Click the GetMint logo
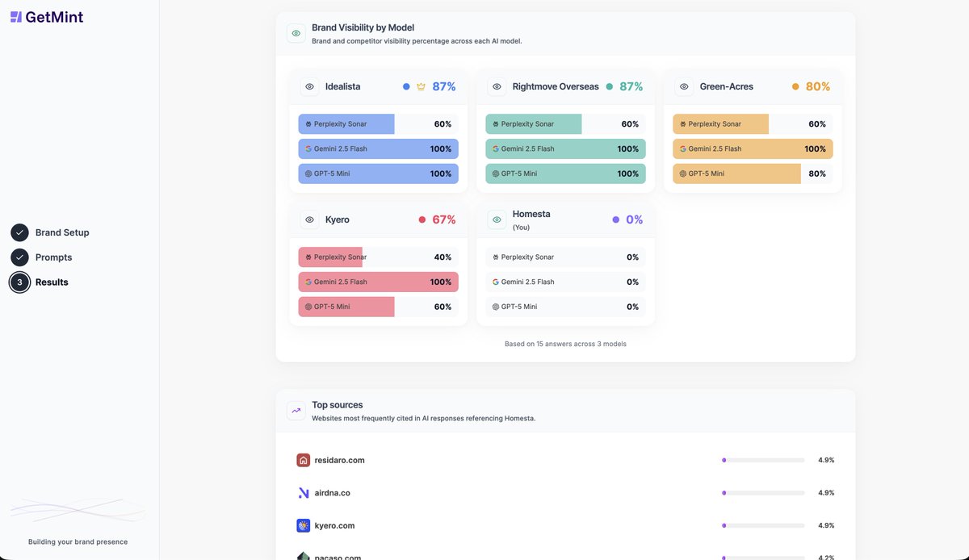The height and width of the screenshot is (560, 969). click(47, 16)
